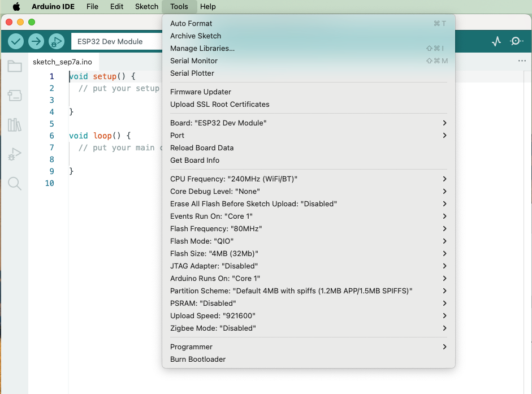Screen dimensions: 532x394
Task: Expand the Port submenu
Action: point(309,136)
